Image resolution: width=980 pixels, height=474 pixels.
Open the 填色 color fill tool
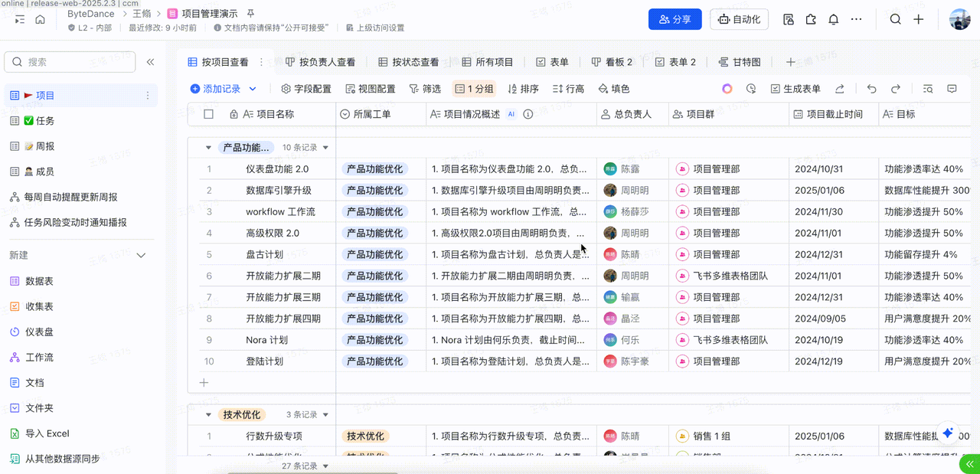pyautogui.click(x=614, y=89)
